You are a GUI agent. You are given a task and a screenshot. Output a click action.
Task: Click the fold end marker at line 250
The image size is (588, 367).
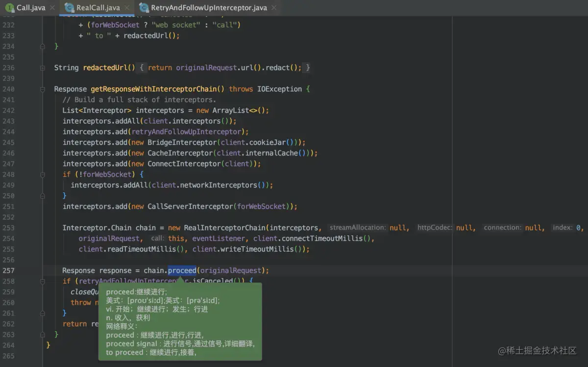coord(43,196)
